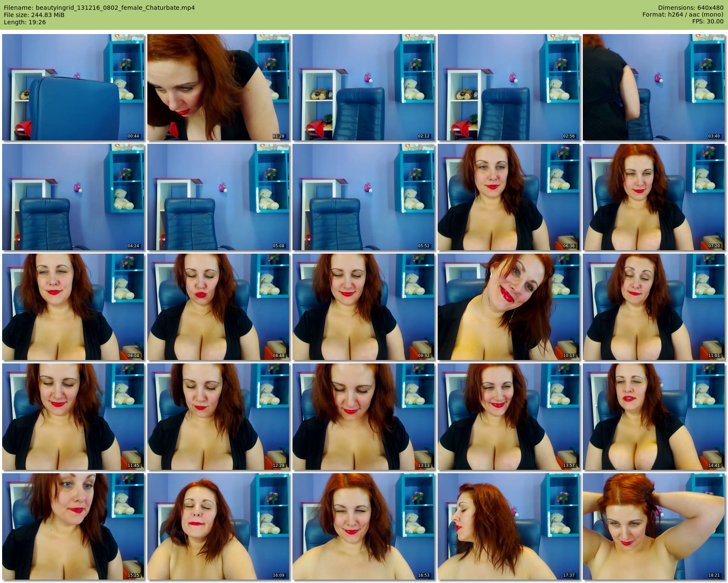Click the 'Length: 19:26' text

pos(25,22)
